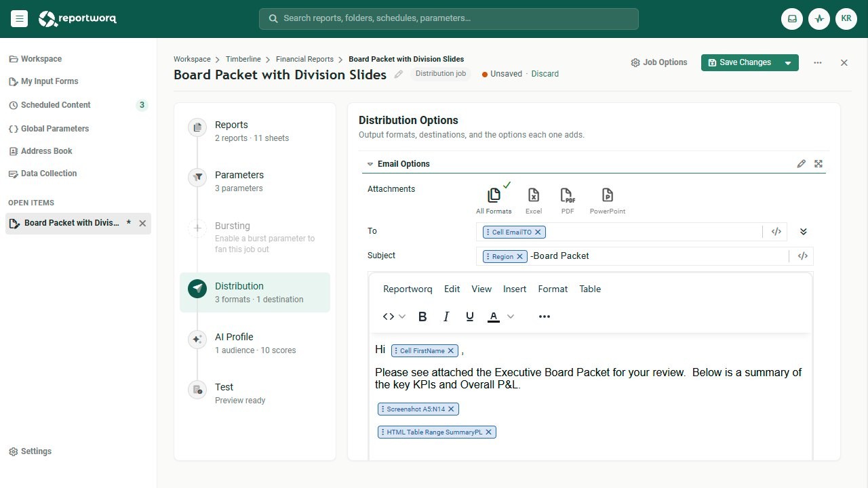Remove the Cell EmailTO token

click(538, 232)
